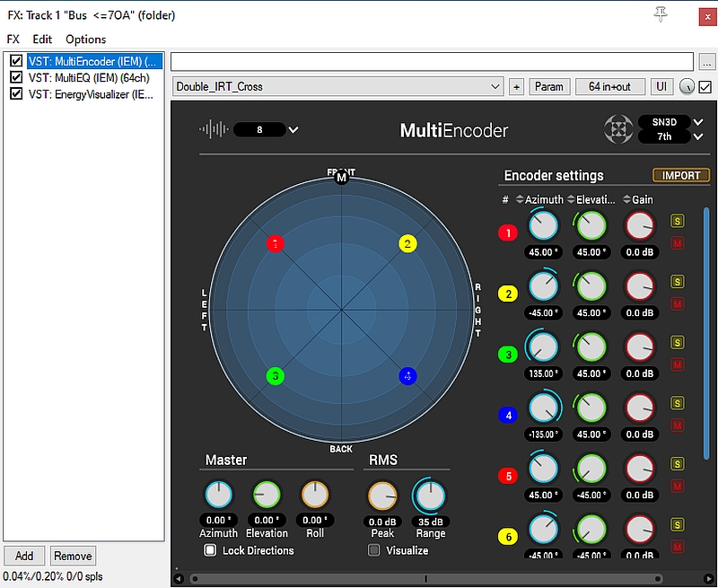Image resolution: width=718 pixels, height=588 pixels.
Task: Click the wet/dry mix knob next to UI
Action: tap(687, 87)
